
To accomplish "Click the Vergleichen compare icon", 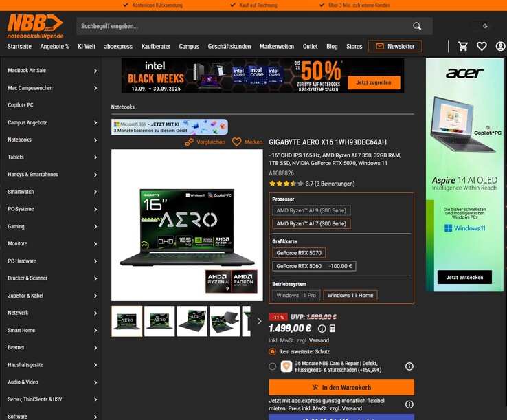I will (189, 142).
